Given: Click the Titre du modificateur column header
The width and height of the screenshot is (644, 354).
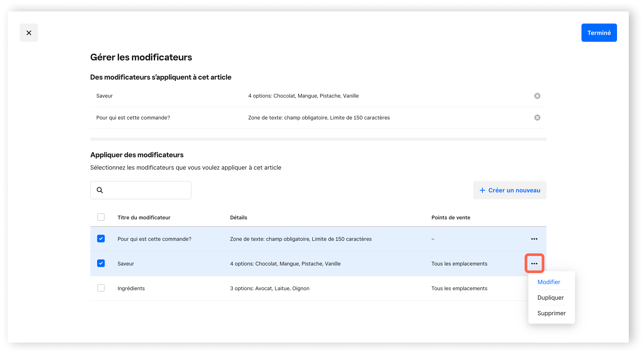Looking at the screenshot, I should 144,218.
